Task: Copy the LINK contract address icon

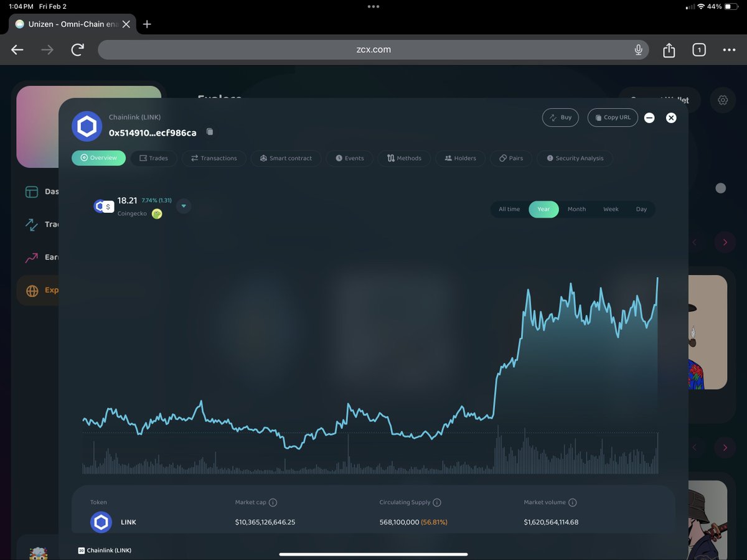Action: tap(210, 132)
